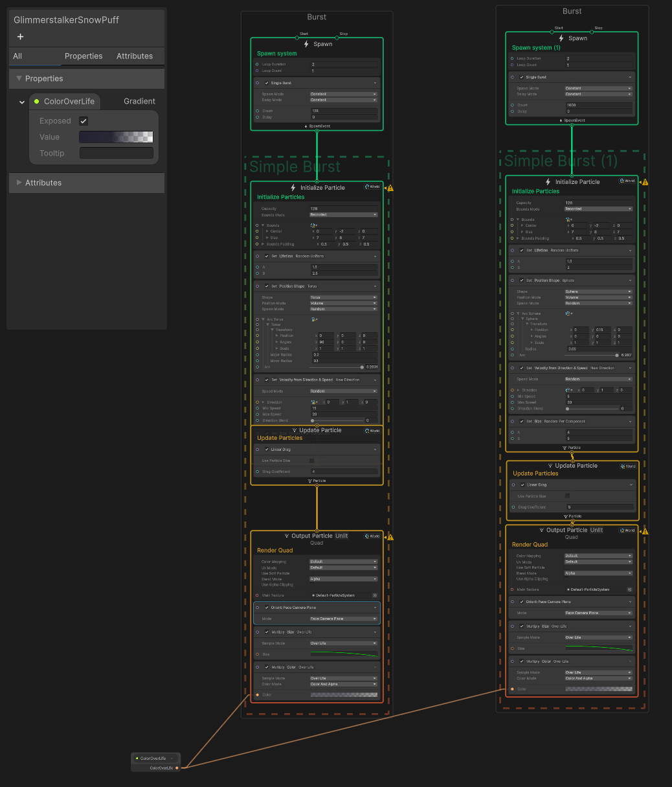Click the warning triangle beside Output Particle Unlit

(389, 536)
